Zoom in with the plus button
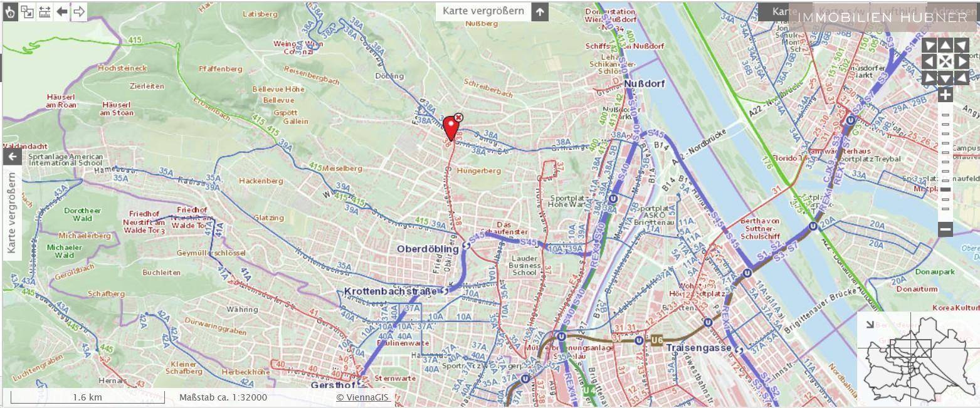Screen dimensions: 980x408 946,95
